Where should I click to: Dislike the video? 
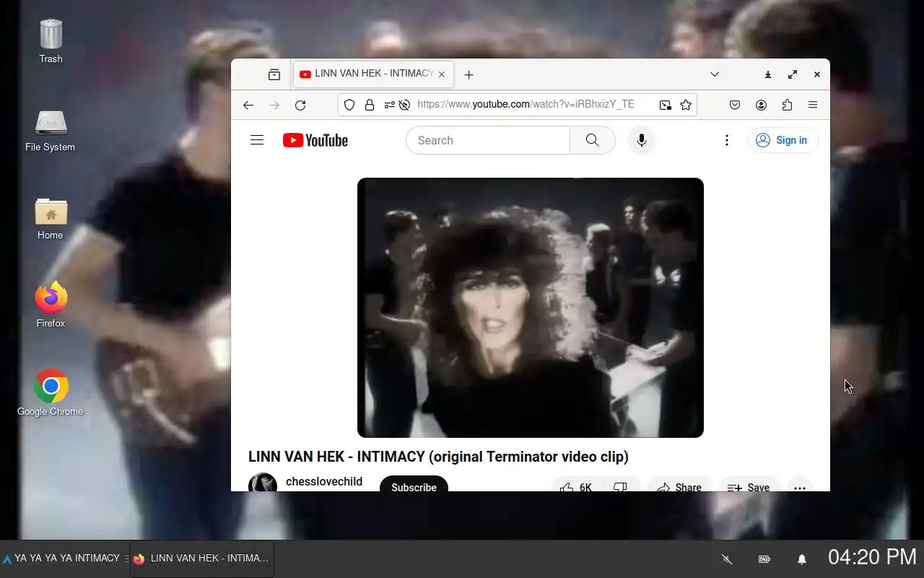(620, 484)
